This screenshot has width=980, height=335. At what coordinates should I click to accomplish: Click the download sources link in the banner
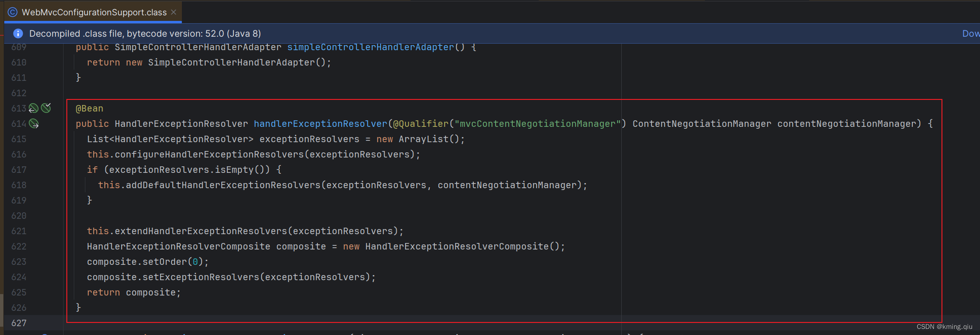[971, 33]
